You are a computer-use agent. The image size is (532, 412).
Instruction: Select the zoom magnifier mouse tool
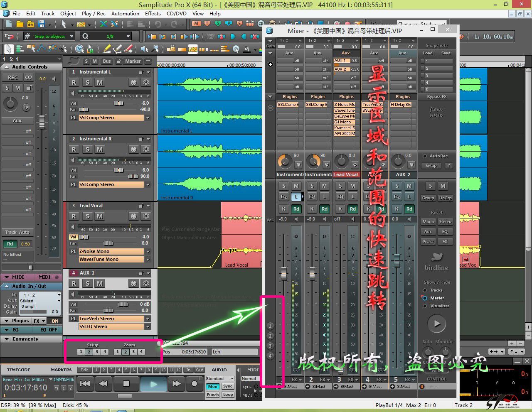coord(156,49)
